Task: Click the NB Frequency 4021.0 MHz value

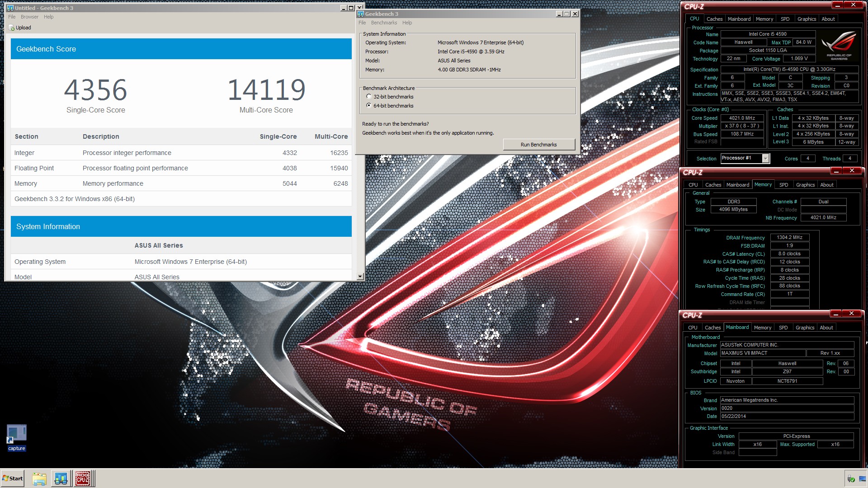Action: point(823,217)
